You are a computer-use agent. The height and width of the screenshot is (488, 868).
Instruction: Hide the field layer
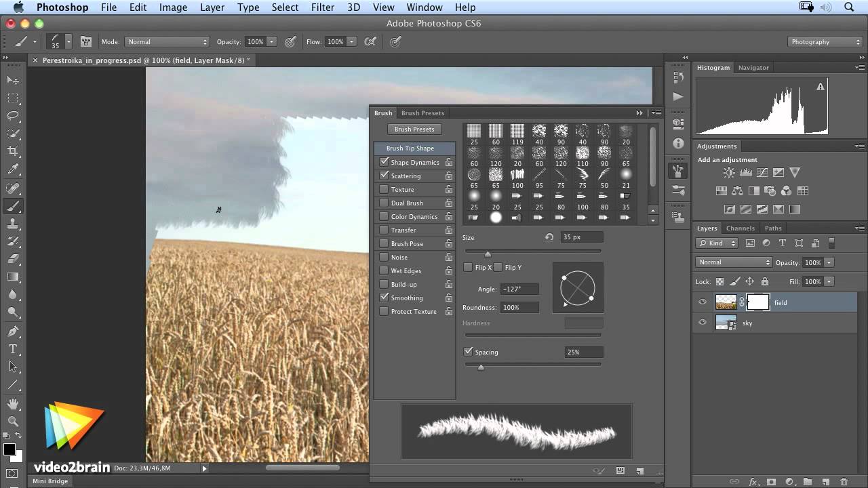[703, 302]
